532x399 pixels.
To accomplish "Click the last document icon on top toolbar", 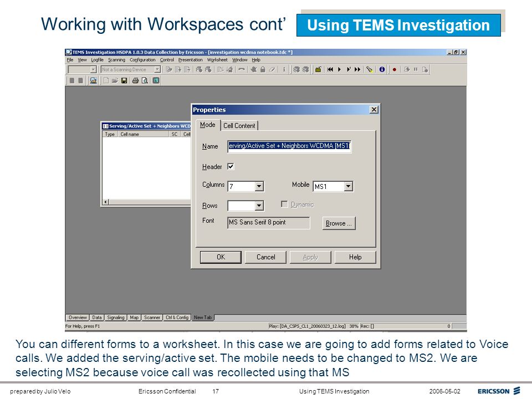I will (x=425, y=70).
